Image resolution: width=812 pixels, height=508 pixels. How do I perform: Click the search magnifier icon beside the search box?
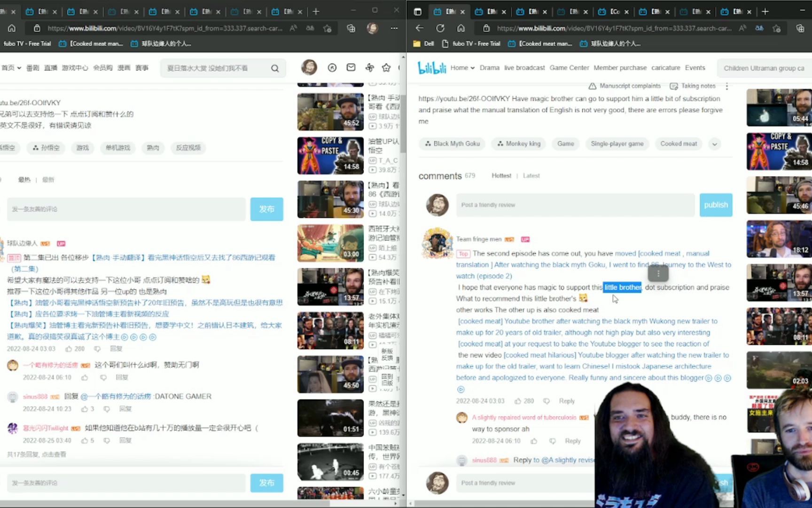tap(275, 68)
